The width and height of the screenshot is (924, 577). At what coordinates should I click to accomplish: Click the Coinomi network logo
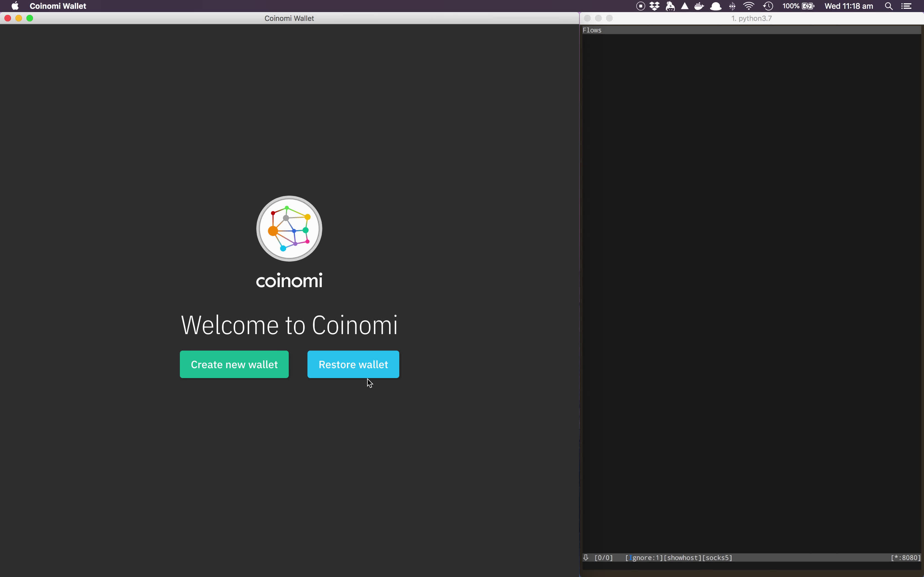(289, 228)
